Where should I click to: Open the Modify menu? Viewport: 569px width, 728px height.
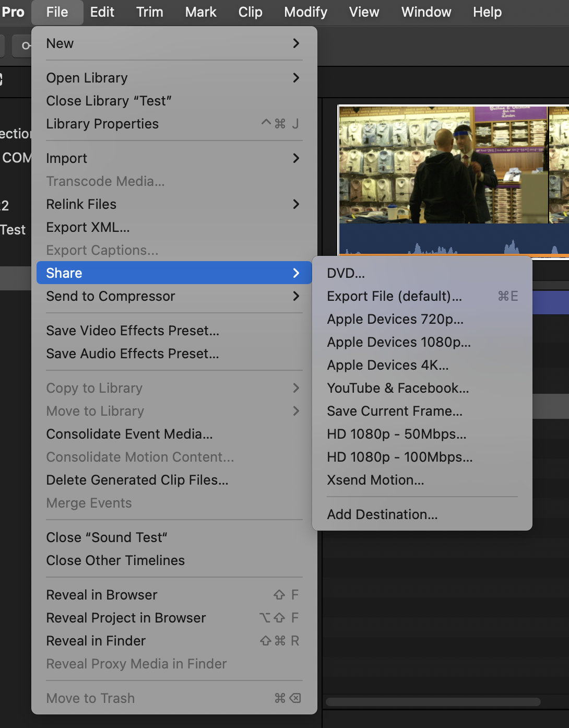coord(305,11)
